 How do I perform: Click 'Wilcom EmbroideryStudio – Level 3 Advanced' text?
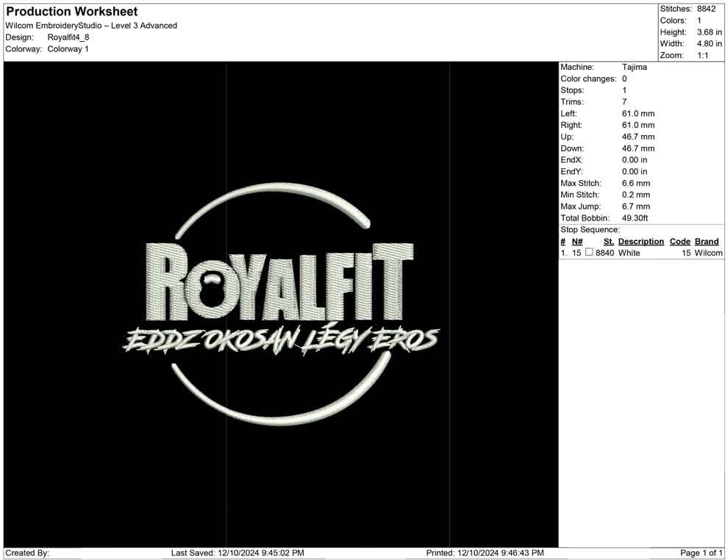(91, 26)
